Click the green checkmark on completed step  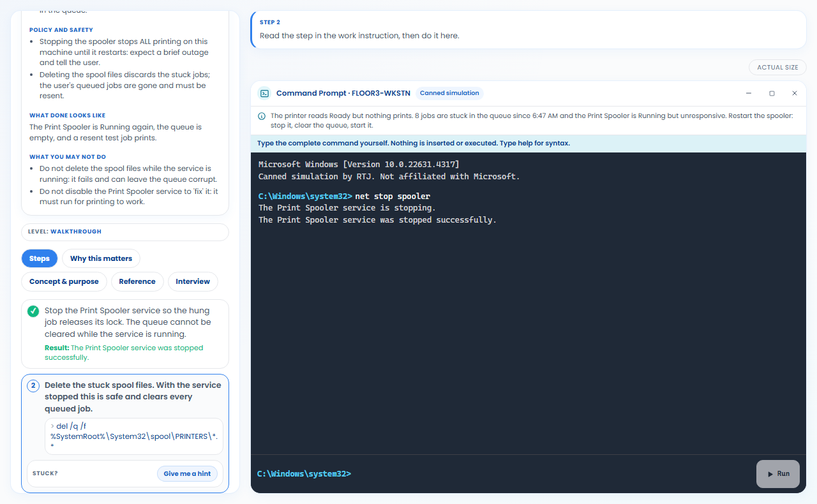pyautogui.click(x=33, y=311)
